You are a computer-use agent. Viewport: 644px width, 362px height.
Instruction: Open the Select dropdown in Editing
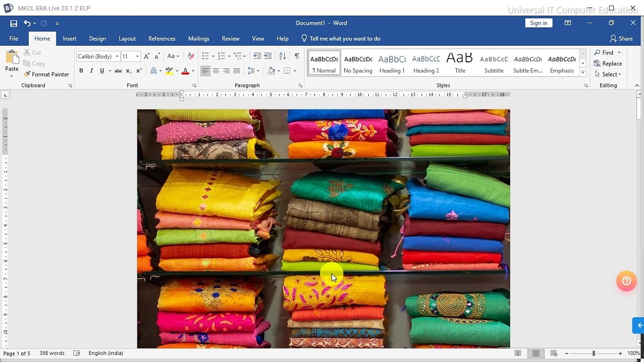coord(607,74)
